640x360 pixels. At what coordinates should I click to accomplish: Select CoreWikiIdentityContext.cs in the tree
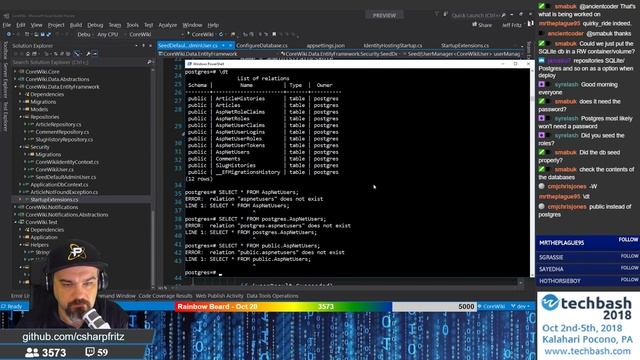point(67,162)
